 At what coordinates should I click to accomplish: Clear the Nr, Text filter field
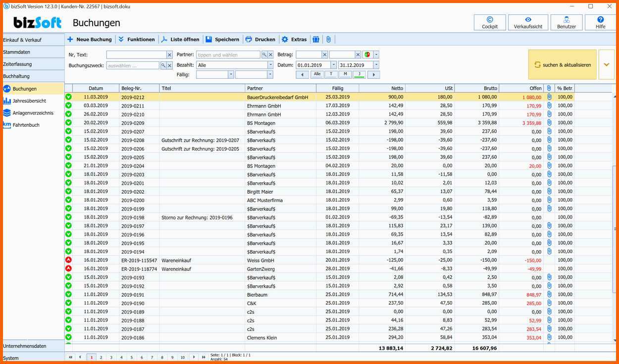[169, 55]
